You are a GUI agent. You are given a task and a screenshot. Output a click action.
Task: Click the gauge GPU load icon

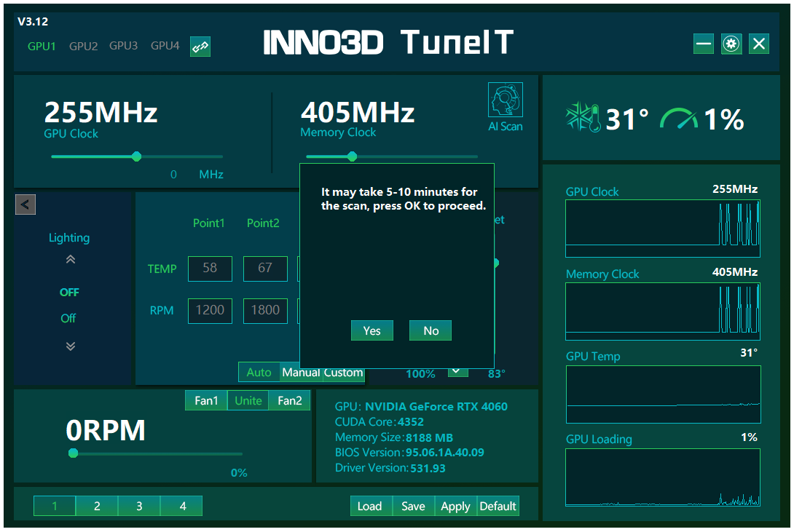[x=679, y=119]
